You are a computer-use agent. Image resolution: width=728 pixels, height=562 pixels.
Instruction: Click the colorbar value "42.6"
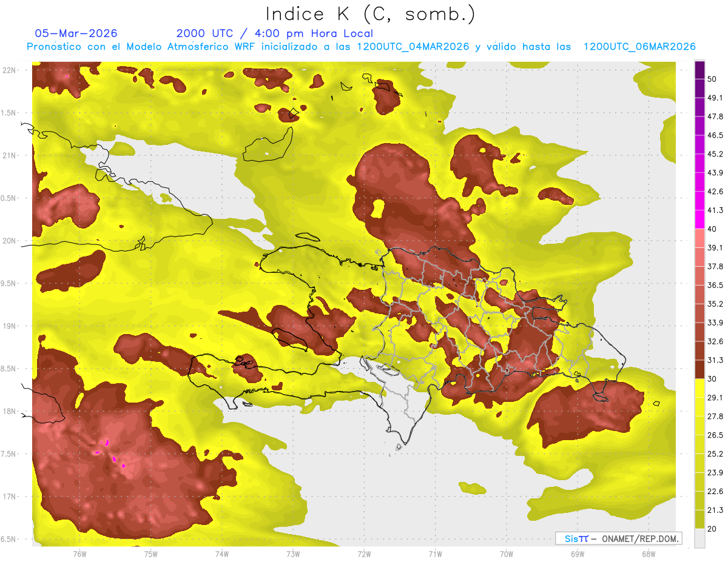click(x=716, y=192)
